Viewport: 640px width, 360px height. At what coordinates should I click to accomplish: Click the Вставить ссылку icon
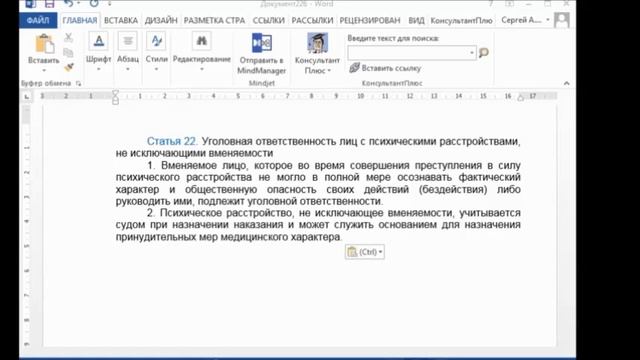coord(354,68)
